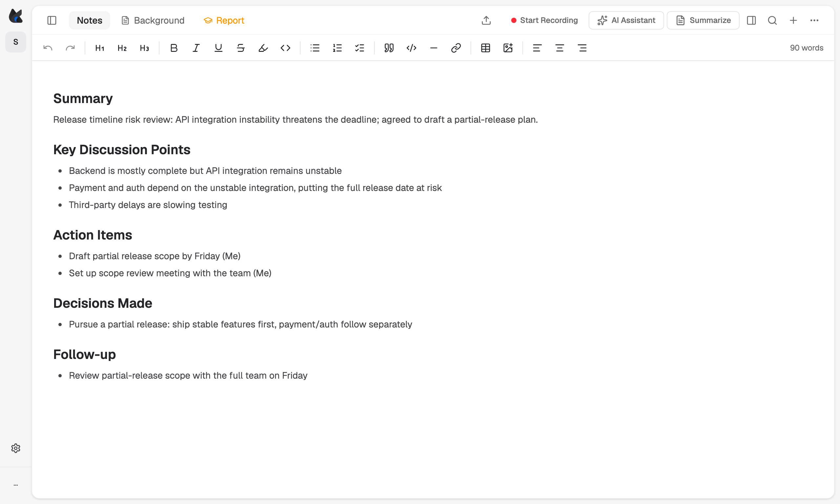Insert a checklist
The width and height of the screenshot is (840, 504).
click(x=360, y=48)
